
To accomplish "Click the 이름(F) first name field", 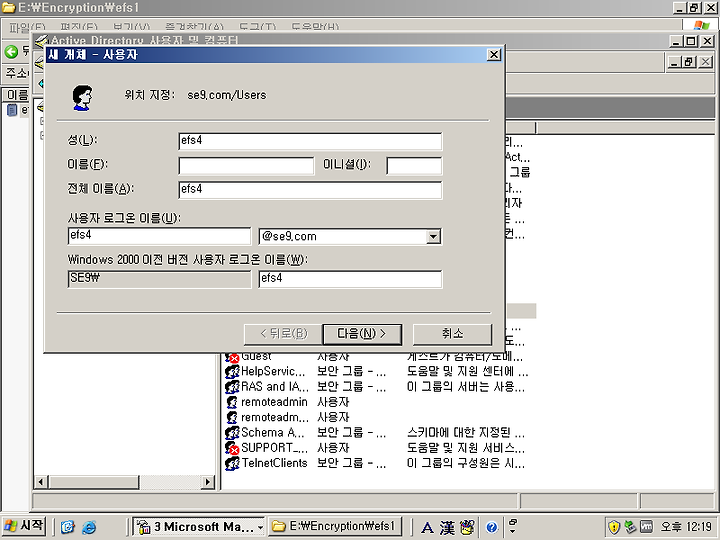I will 246,166.
